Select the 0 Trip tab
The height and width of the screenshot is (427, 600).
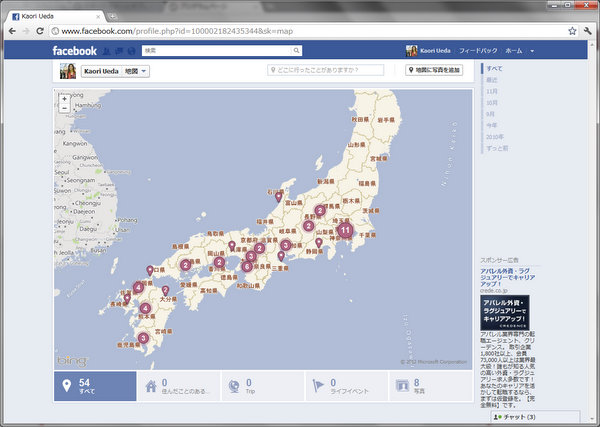coord(263,386)
